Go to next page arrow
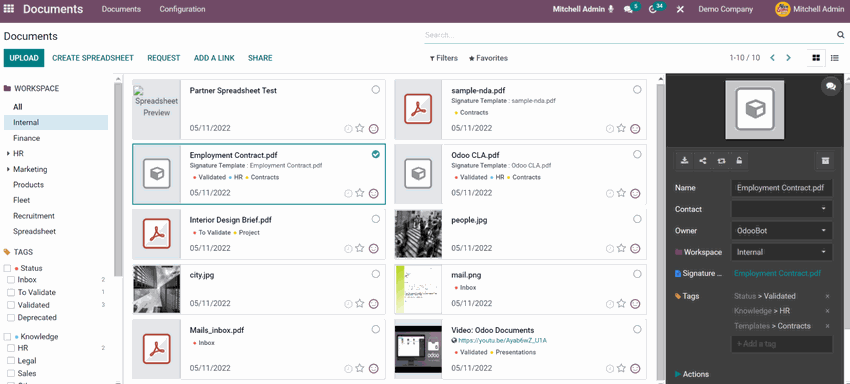850x384 pixels. pyautogui.click(x=789, y=58)
